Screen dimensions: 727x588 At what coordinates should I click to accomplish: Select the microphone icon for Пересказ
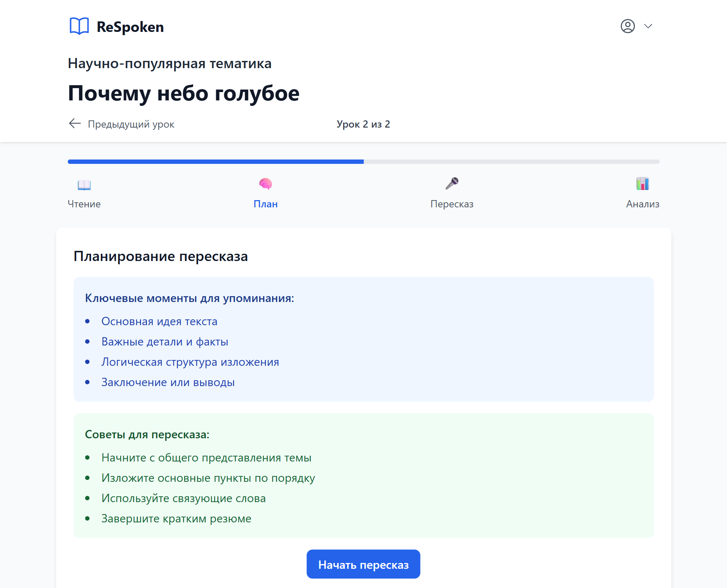[452, 184]
